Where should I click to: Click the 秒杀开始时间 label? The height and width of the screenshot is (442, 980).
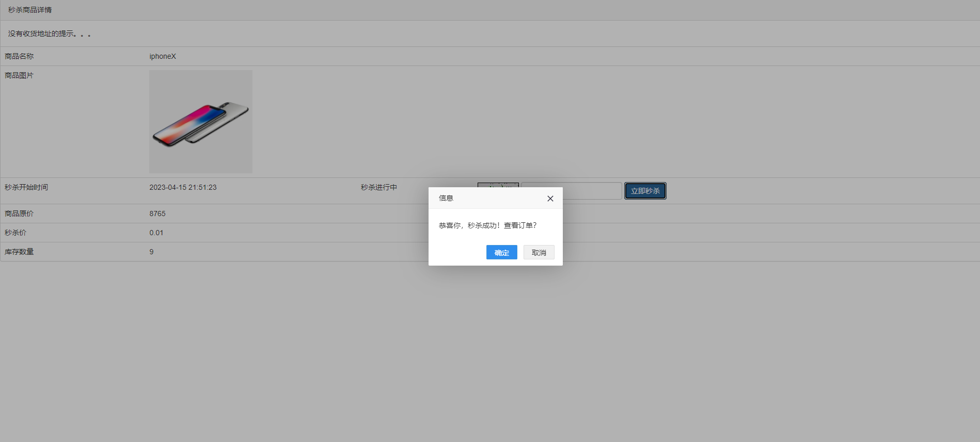[26, 187]
